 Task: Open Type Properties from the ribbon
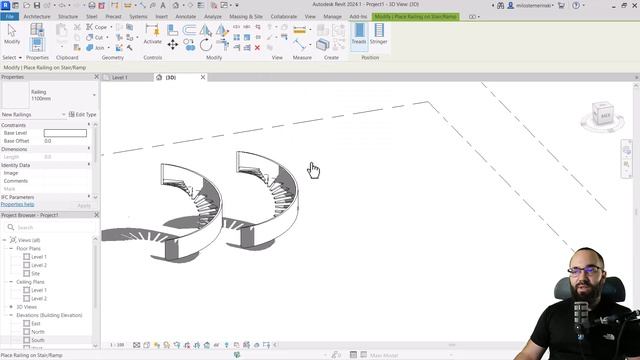pyautogui.click(x=37, y=29)
